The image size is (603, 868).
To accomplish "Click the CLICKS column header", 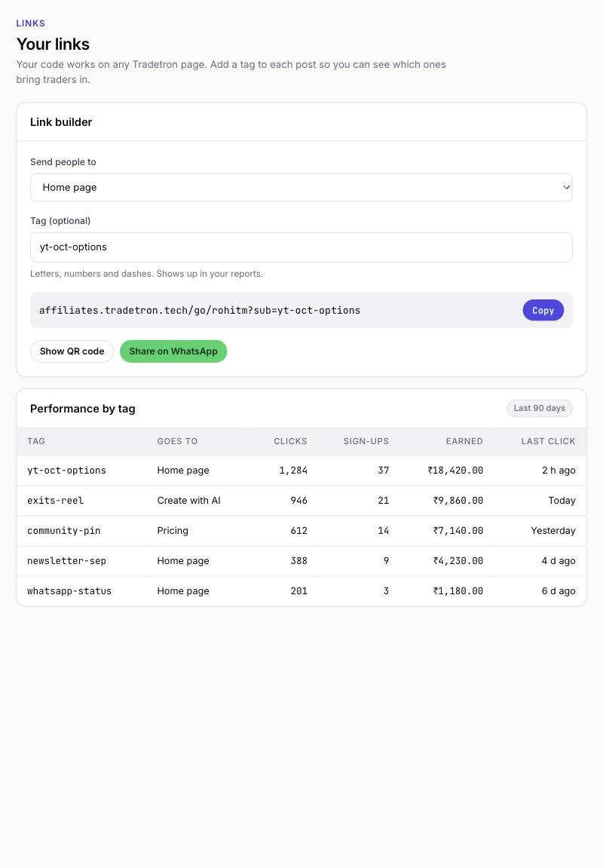I will [290, 441].
